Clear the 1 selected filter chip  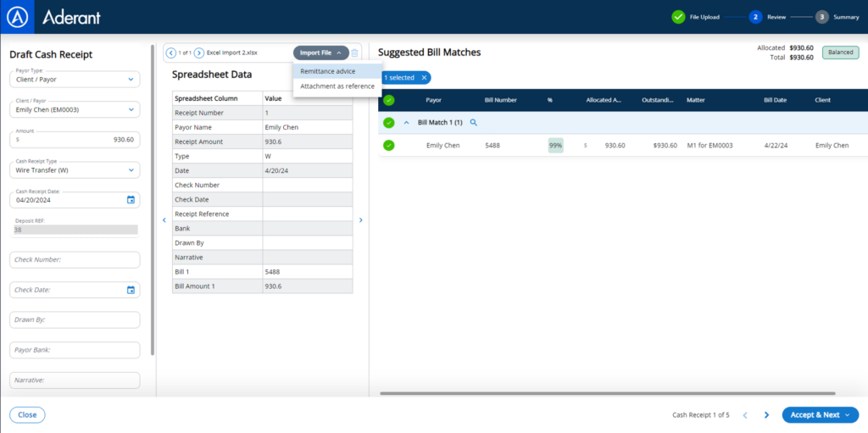coord(424,77)
